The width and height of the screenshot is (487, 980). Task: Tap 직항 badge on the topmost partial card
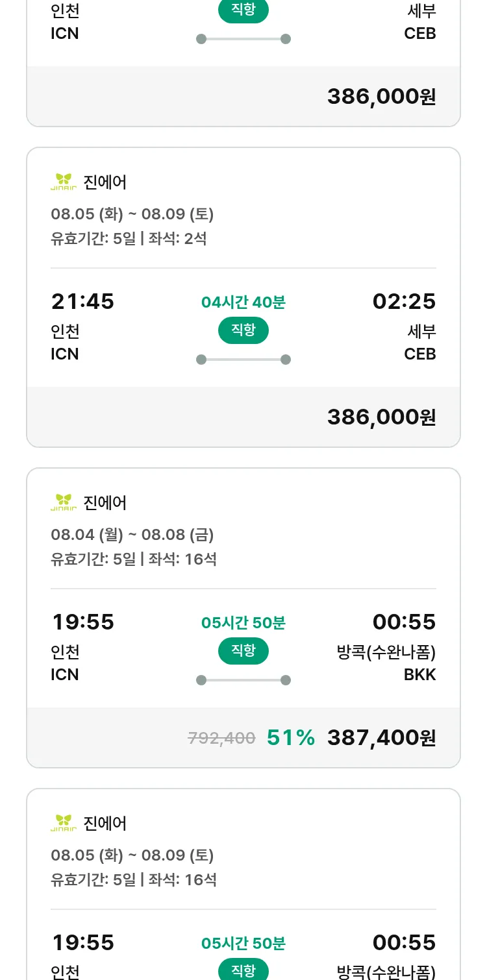(x=243, y=11)
